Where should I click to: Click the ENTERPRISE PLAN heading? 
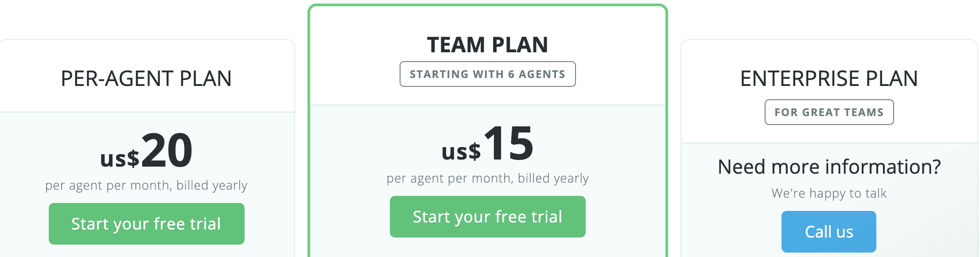pyautogui.click(x=829, y=79)
